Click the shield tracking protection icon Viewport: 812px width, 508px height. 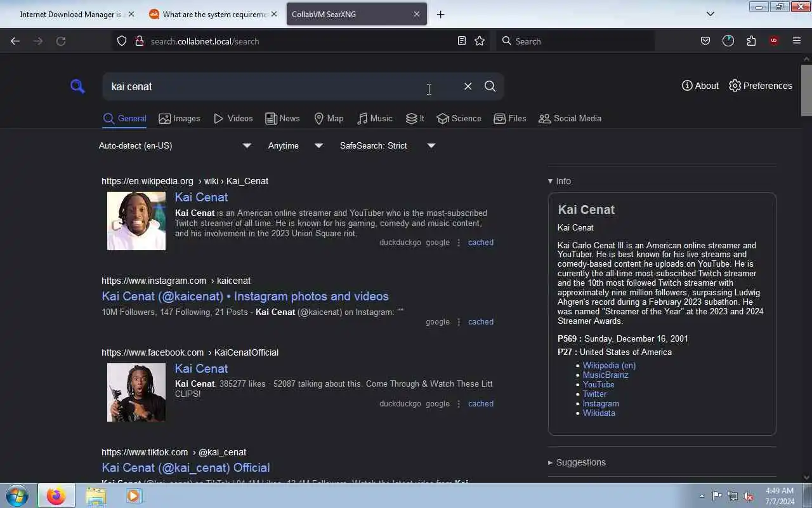tap(122, 41)
